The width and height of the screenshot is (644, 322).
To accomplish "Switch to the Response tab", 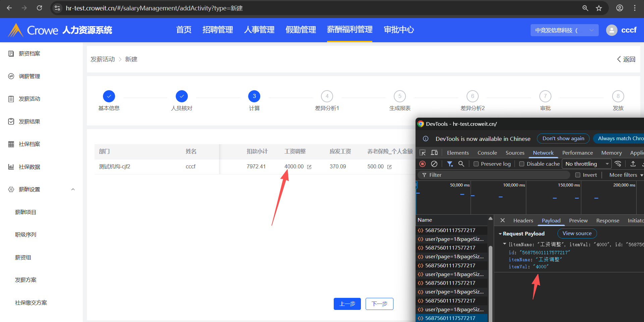I will (x=607, y=220).
